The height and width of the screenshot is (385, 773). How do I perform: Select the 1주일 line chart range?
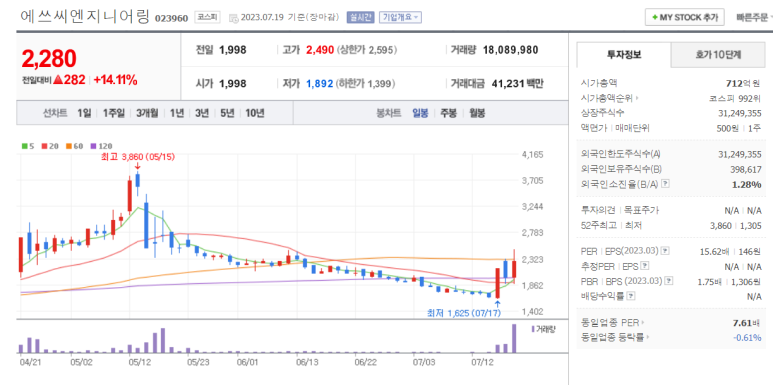pos(114,113)
